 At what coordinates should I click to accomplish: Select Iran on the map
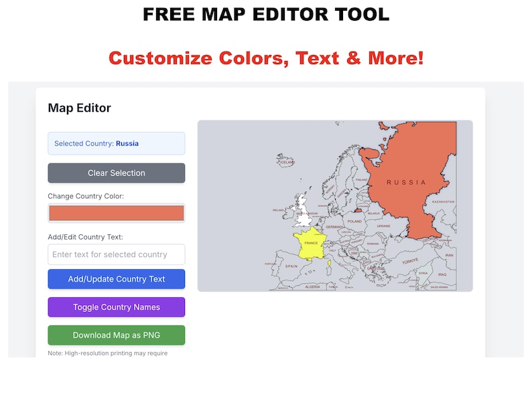point(448,255)
